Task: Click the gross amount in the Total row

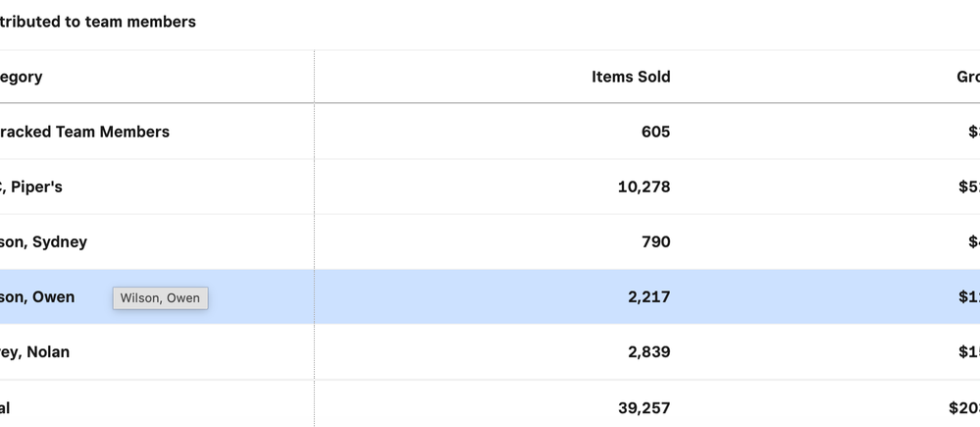Action: [x=964, y=407]
